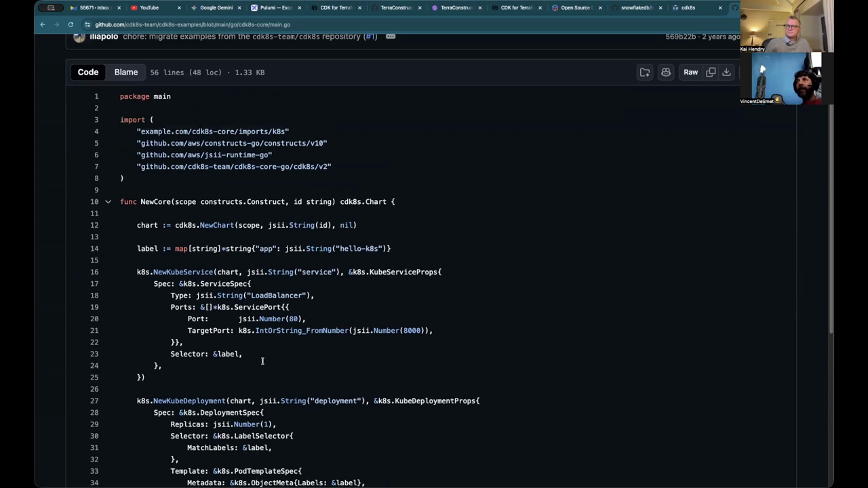This screenshot has height=488, width=868.
Task: Switch to the Open Source tab
Action: point(574,8)
